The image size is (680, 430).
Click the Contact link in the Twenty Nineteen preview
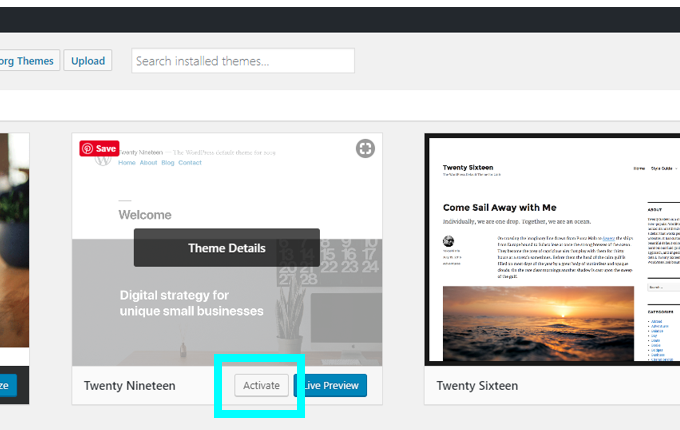tap(190, 163)
